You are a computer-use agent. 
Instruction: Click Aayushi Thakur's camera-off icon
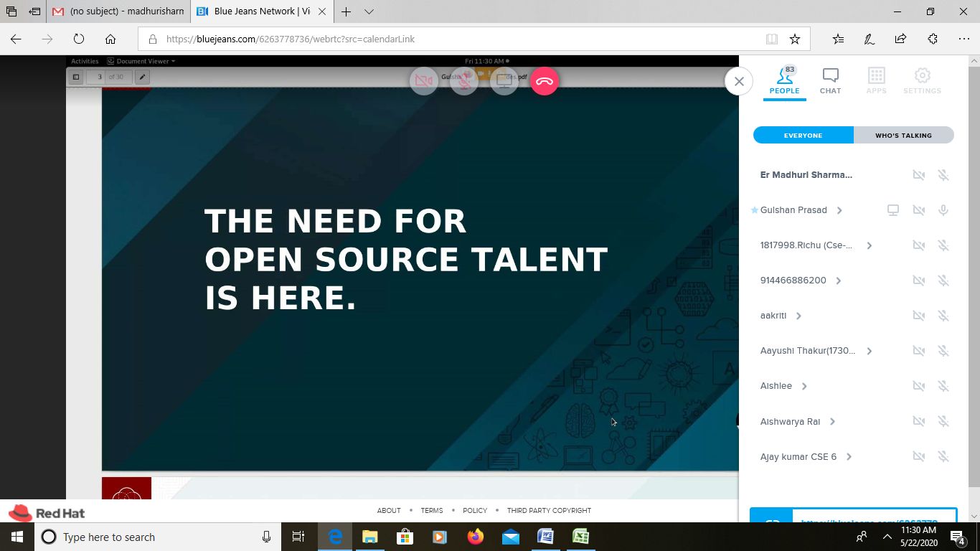(x=918, y=351)
